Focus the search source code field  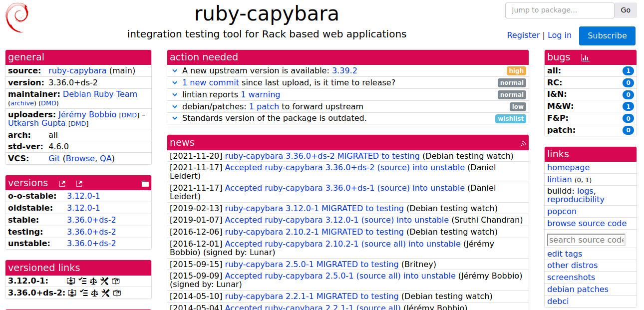[x=586, y=240]
